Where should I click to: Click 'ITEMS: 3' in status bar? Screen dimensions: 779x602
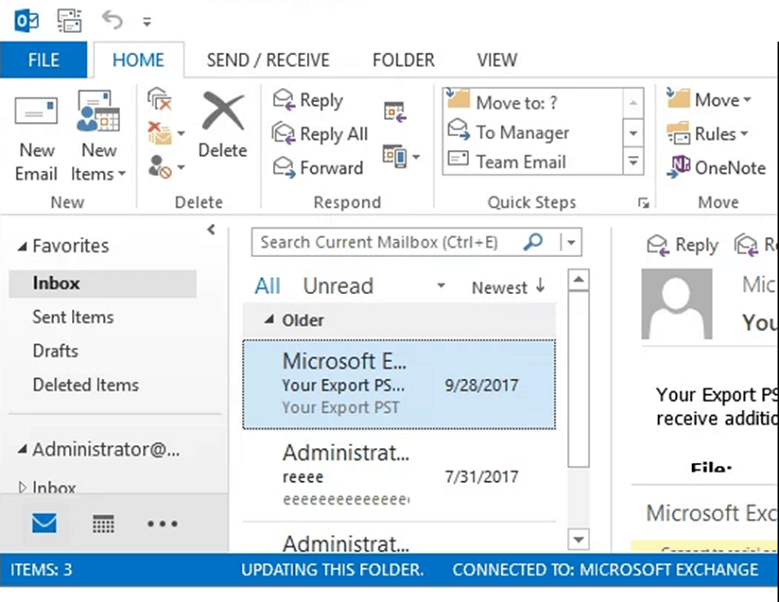coord(41,569)
